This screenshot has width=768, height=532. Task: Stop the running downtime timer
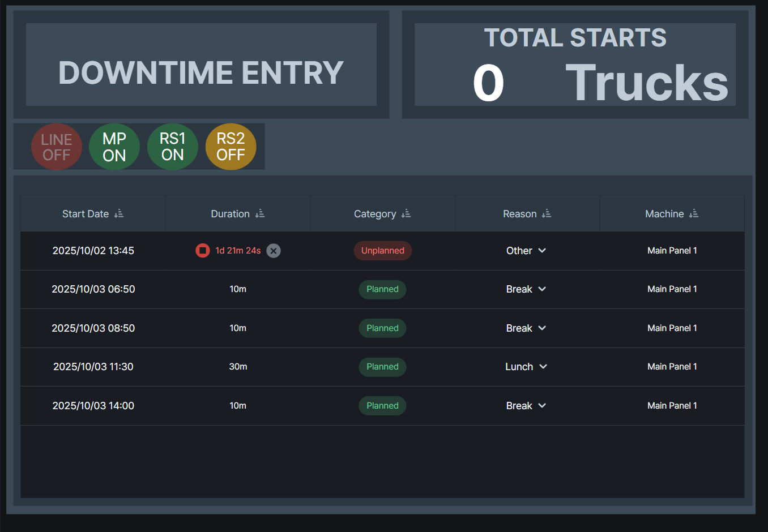pos(202,250)
